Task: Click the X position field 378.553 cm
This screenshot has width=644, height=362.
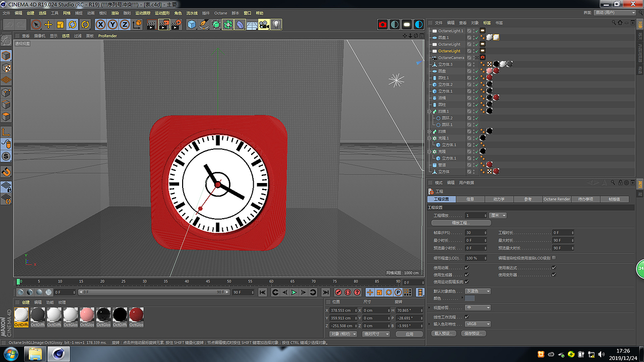Action: coord(343,311)
